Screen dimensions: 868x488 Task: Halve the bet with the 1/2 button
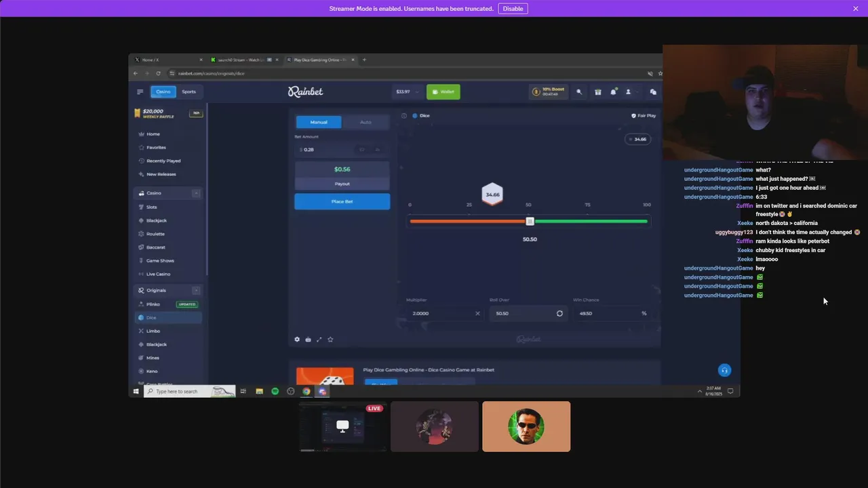click(362, 149)
